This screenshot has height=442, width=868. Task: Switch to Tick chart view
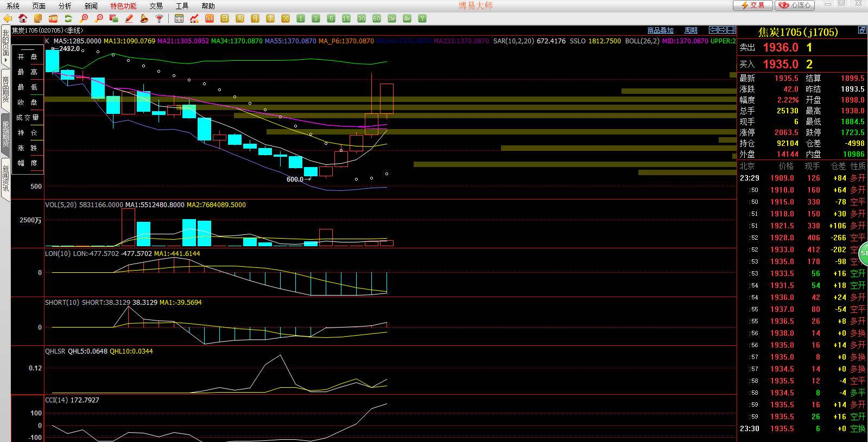[x=210, y=18]
